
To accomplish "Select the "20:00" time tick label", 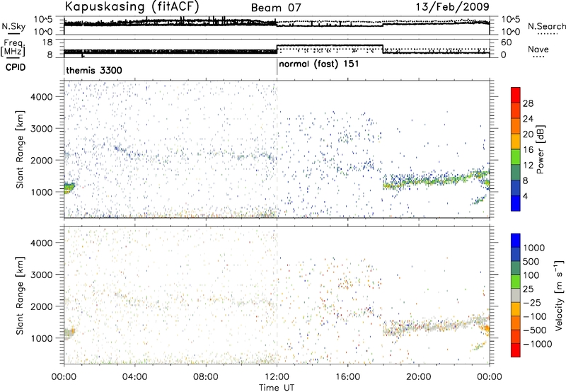I will pyautogui.click(x=419, y=377).
